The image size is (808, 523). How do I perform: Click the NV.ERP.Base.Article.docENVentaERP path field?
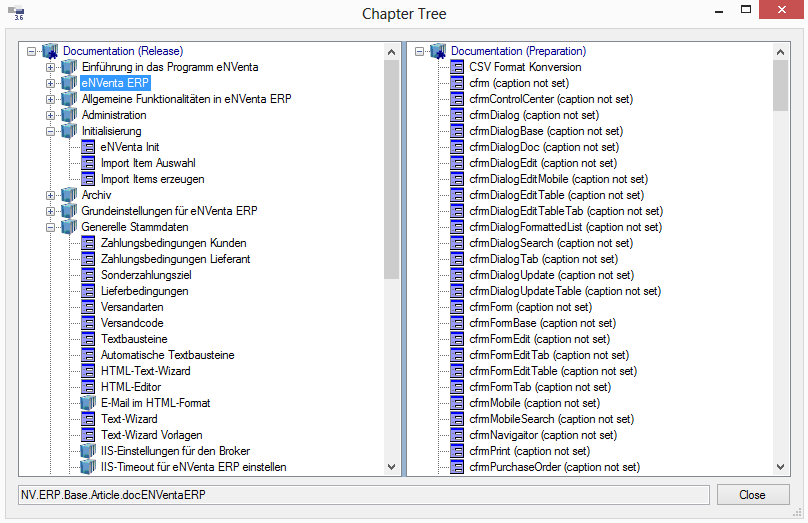coord(364,495)
